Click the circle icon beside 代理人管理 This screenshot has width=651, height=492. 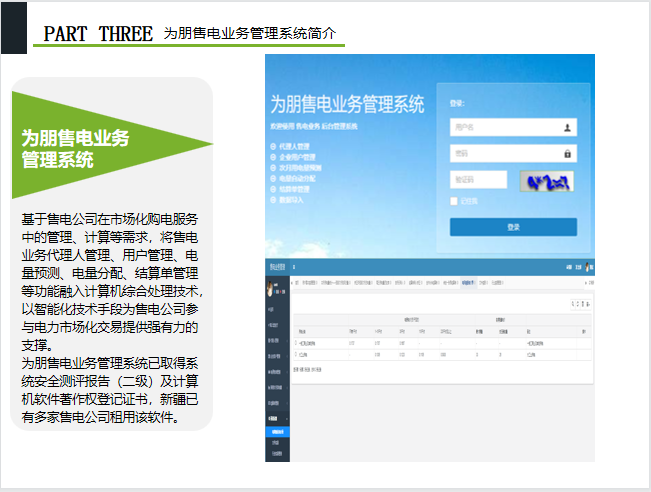273,147
